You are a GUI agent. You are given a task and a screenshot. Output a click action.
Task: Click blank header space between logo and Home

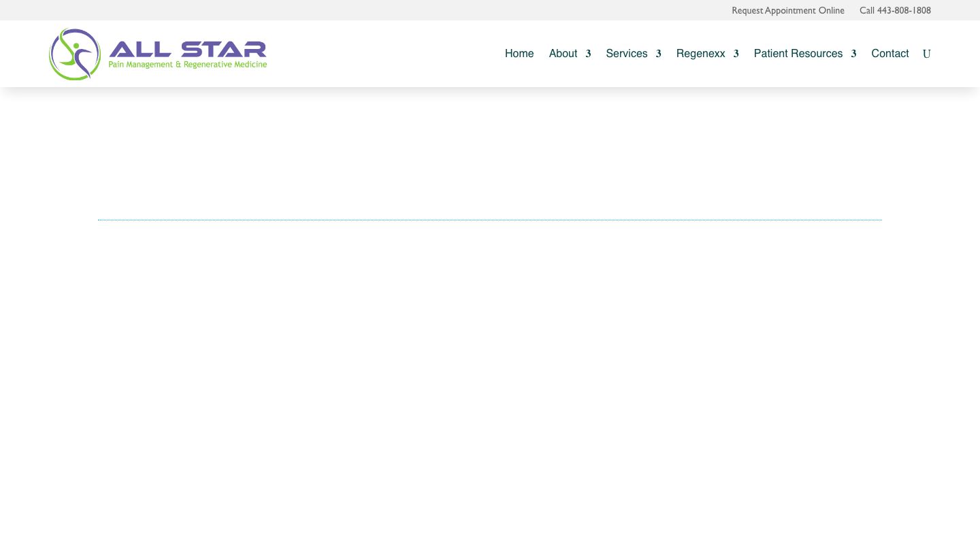[381, 54]
